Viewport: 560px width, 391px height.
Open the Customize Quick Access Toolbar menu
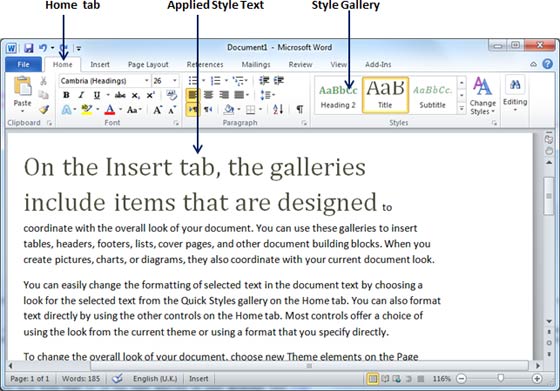coord(79,48)
